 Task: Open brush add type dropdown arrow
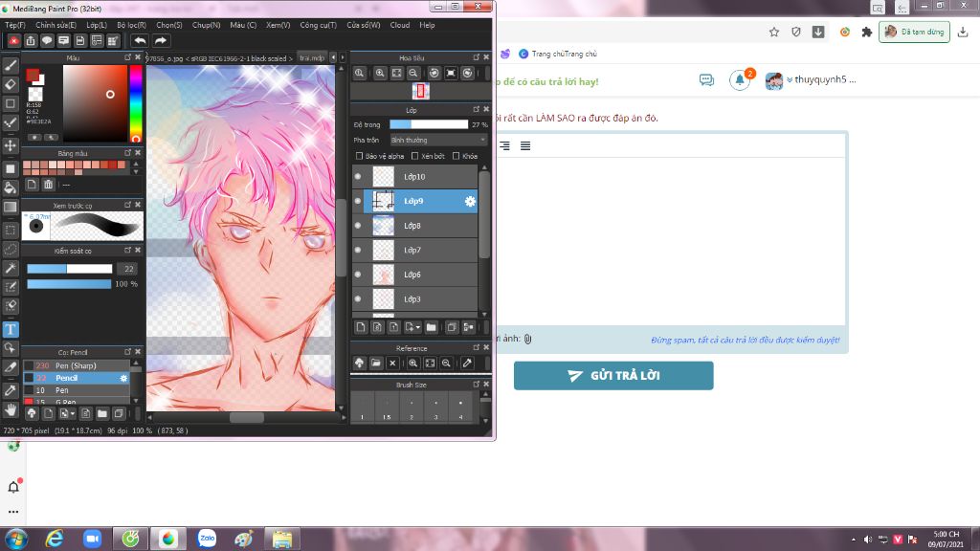tap(73, 413)
